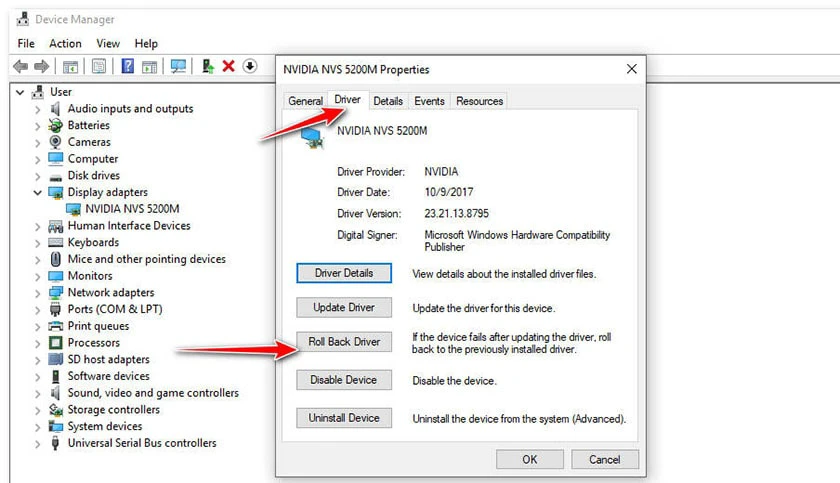Click the System devices label
Screen dimensions: 840x483
(x=105, y=426)
